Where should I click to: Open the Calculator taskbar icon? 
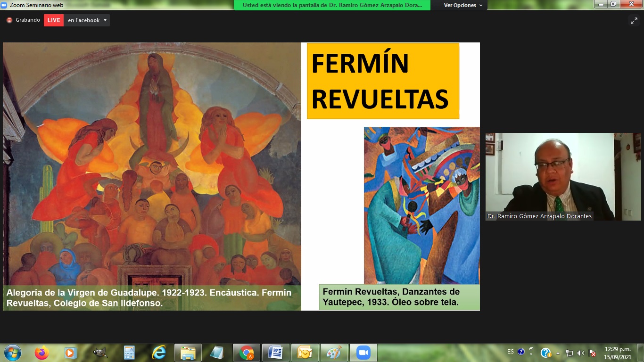[129, 353]
